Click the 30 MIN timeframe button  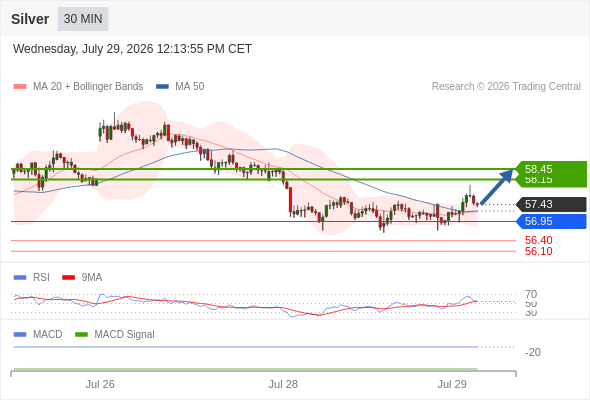(x=83, y=19)
